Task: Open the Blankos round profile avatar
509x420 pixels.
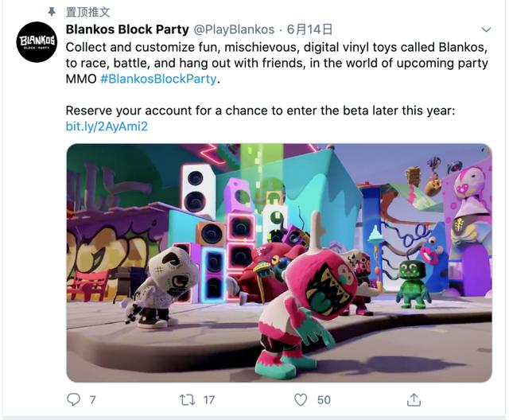Action: coord(37,42)
